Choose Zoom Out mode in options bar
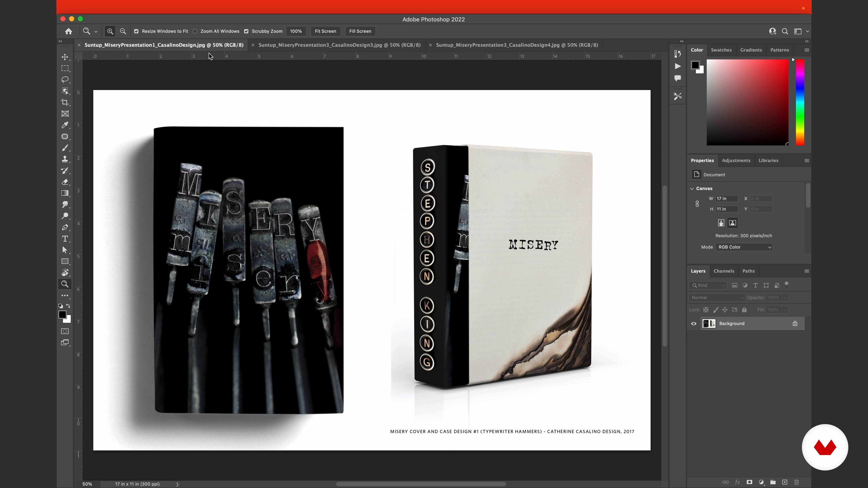Viewport: 868px width, 488px height. pos(123,31)
